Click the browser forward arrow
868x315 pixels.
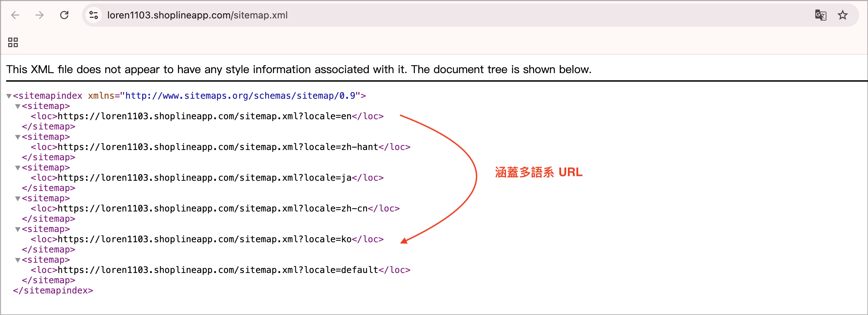[40, 15]
